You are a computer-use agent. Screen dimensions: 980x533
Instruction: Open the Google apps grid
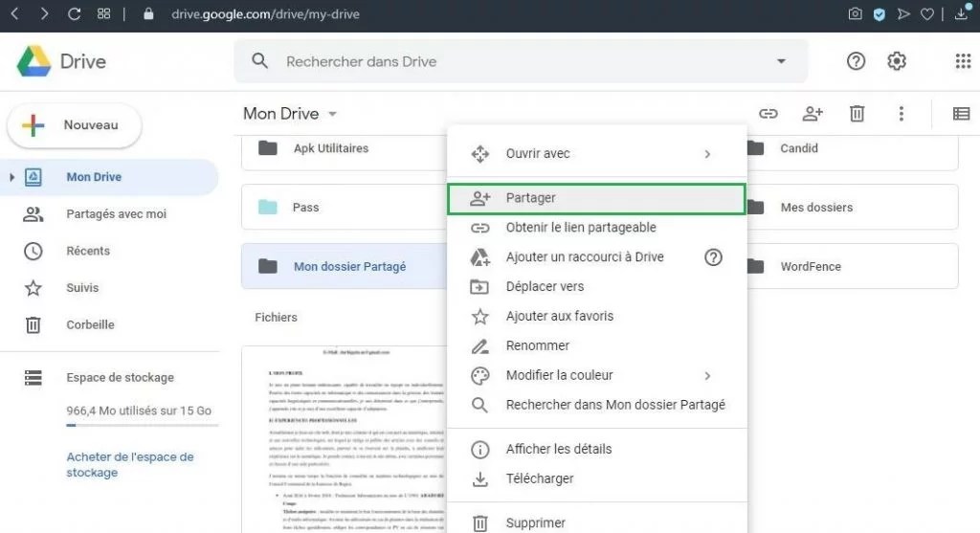click(963, 61)
